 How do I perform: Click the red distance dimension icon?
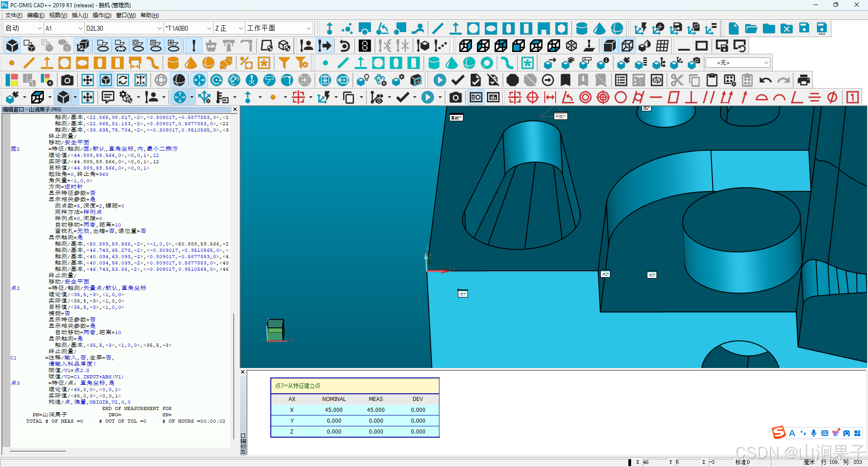(550, 97)
